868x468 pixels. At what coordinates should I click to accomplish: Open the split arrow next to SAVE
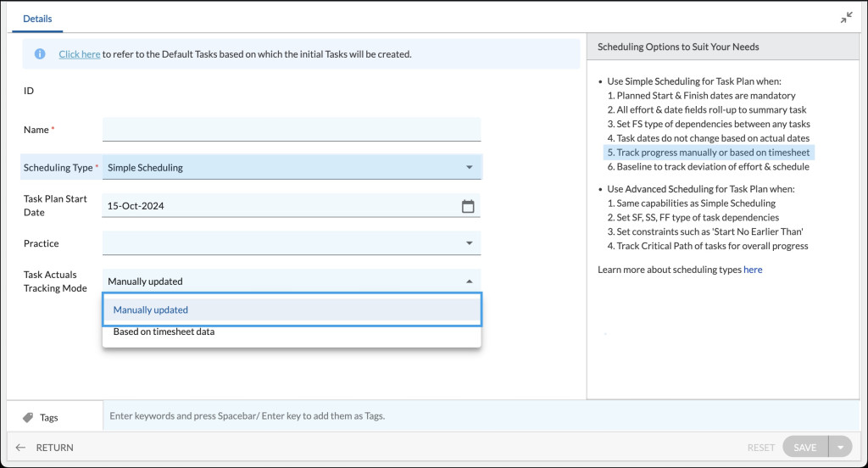(x=840, y=447)
